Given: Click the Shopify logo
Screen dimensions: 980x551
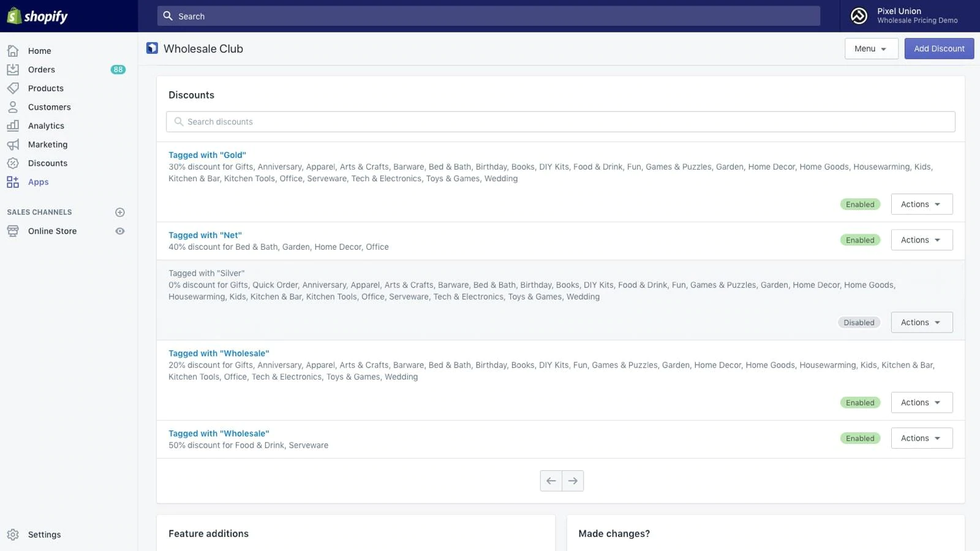Looking at the screenshot, I should [37, 16].
